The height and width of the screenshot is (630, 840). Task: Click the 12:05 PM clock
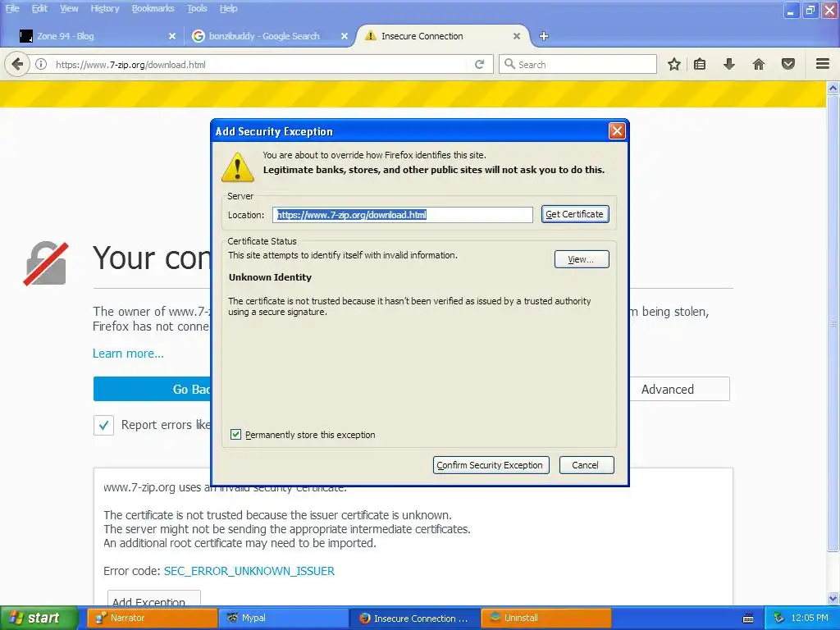809,618
